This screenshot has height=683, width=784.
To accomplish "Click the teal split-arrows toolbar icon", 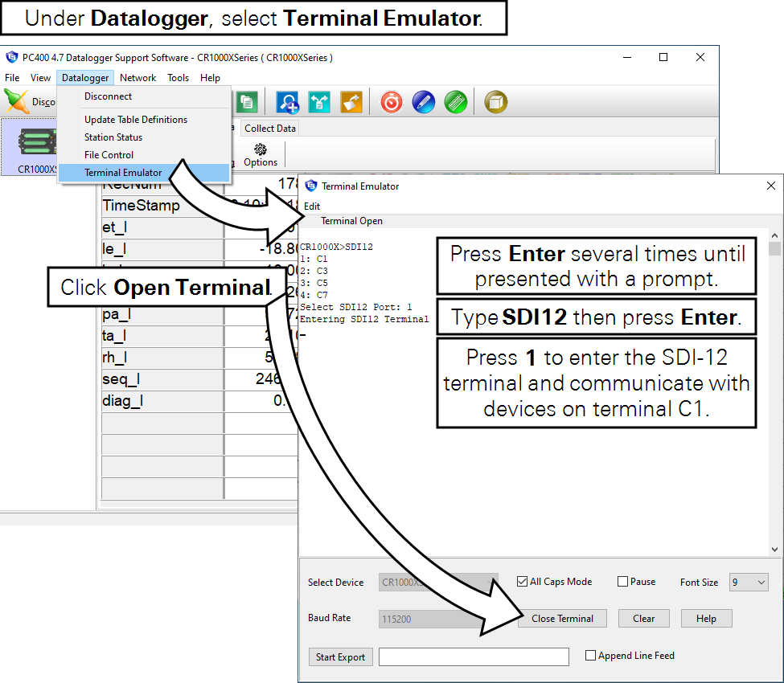I will pyautogui.click(x=319, y=102).
